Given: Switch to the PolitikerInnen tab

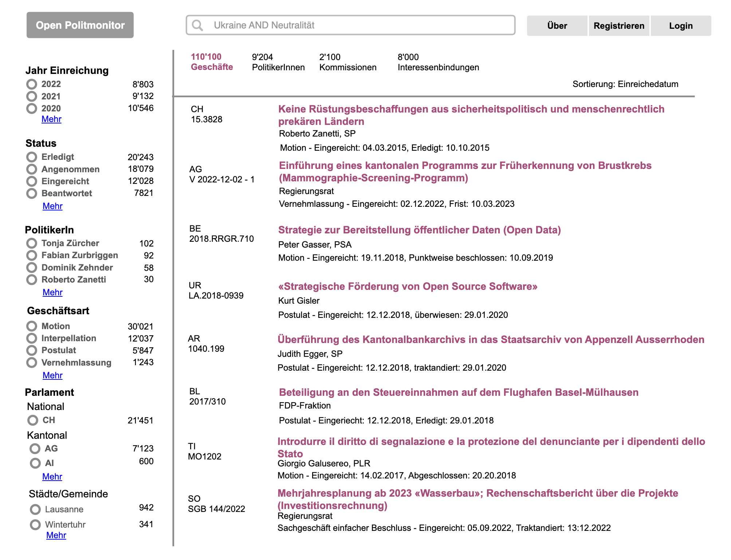Looking at the screenshot, I should coord(278,62).
